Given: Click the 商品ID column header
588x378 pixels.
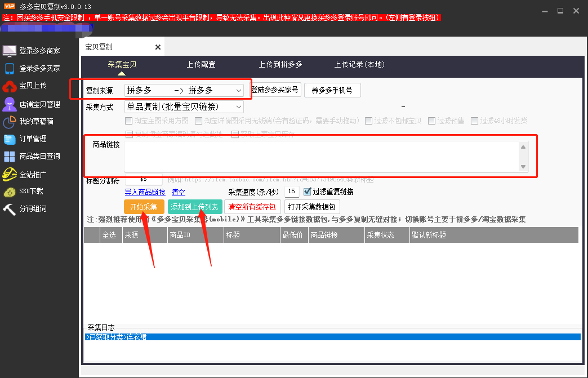Looking at the screenshot, I should click(195, 235).
